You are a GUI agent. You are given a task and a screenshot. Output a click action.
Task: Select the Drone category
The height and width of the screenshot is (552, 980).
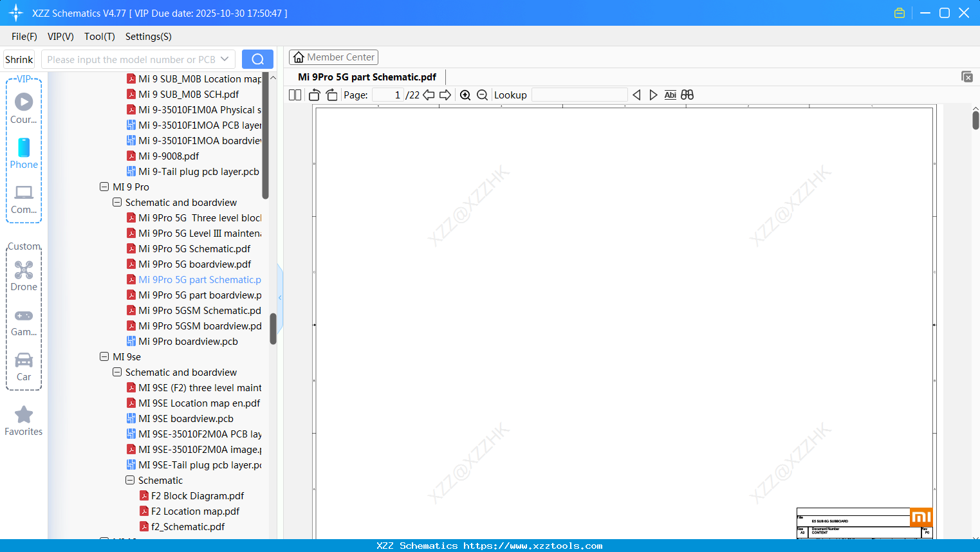click(24, 276)
